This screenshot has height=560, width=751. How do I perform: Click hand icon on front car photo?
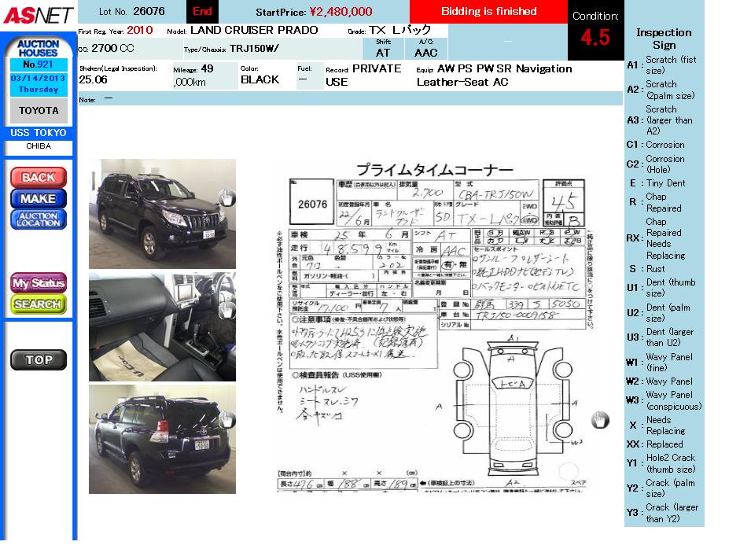226,198
